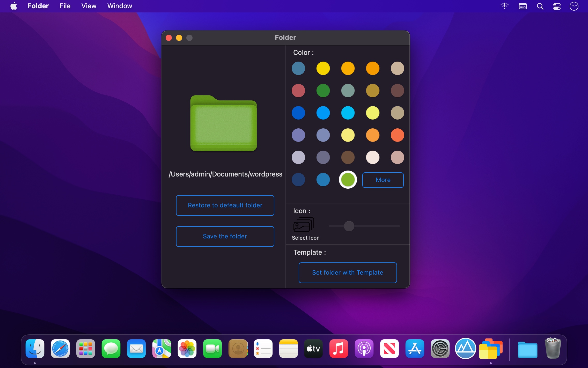Viewport: 588px width, 368px height.
Task: Open Control Center from the menu bar
Action: coord(556,6)
